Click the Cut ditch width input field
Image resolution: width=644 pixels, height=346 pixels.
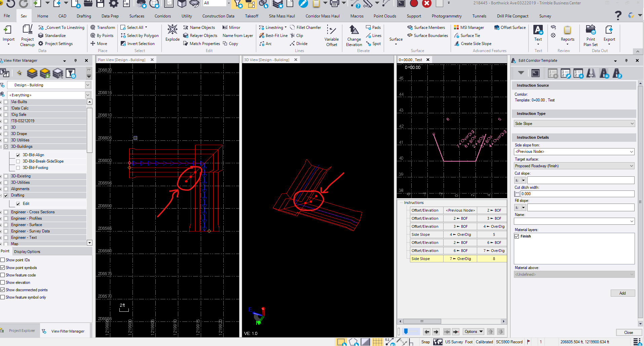click(577, 194)
